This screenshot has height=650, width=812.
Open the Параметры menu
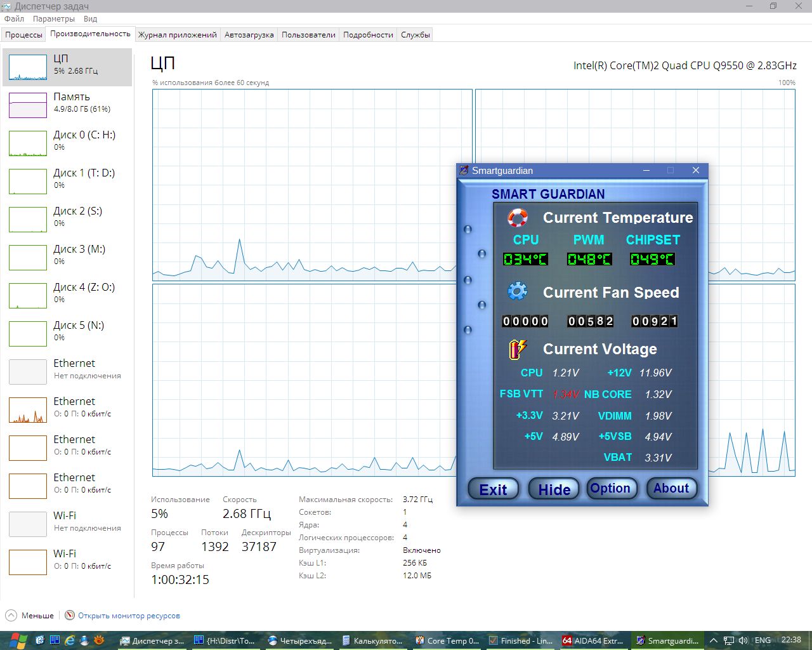[54, 19]
